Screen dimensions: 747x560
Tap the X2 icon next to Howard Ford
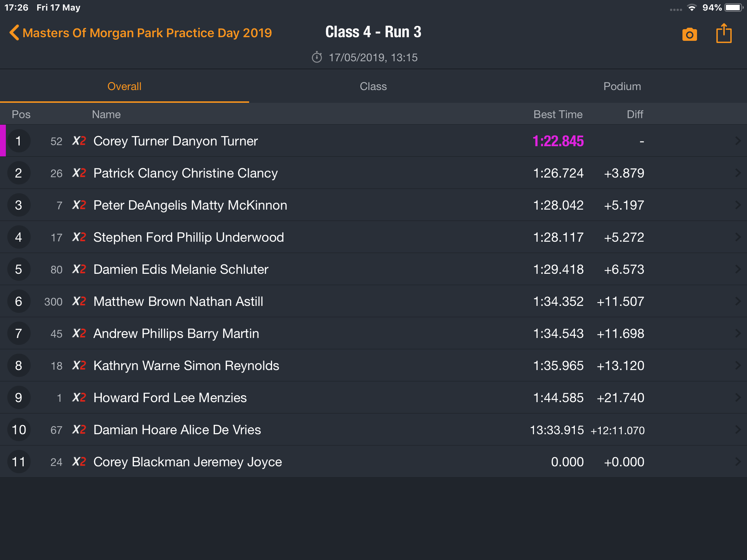pyautogui.click(x=79, y=397)
